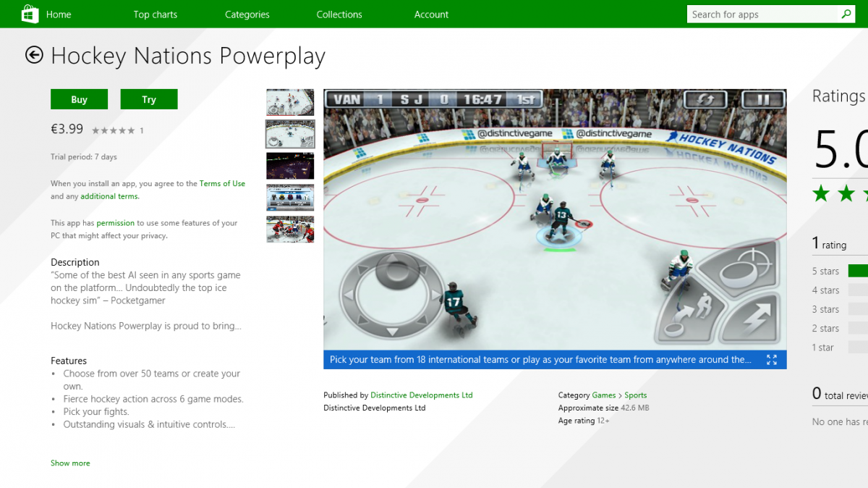Select the first screenshot thumbnail

[290, 103]
